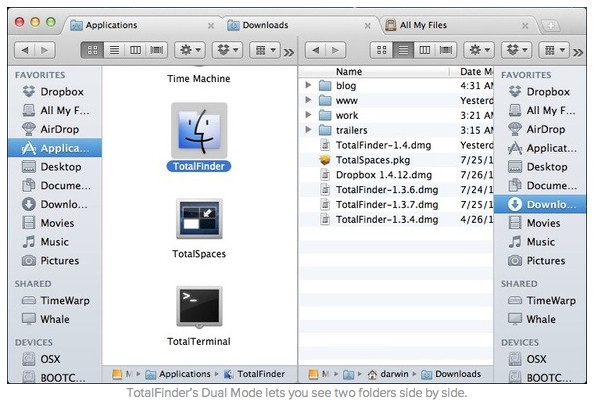Viewport: 593px width, 408px height.
Task: Open right pane Arrange dropdown
Action: [554, 50]
